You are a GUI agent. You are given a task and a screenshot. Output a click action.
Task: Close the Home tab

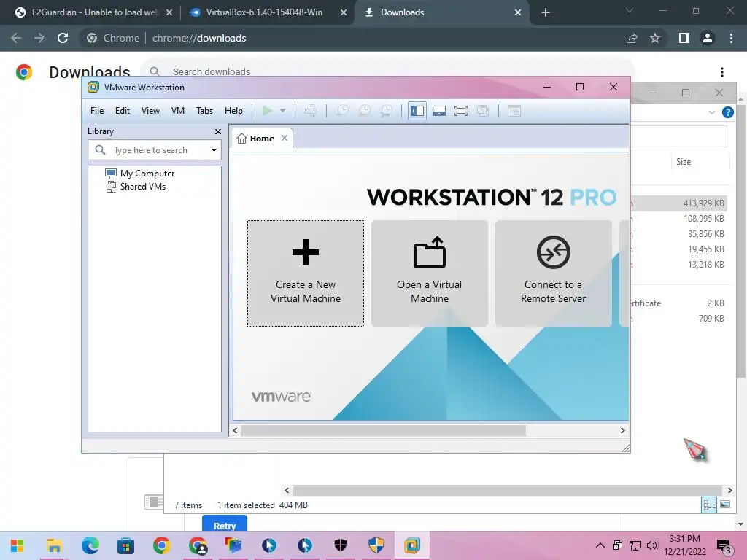(x=285, y=138)
